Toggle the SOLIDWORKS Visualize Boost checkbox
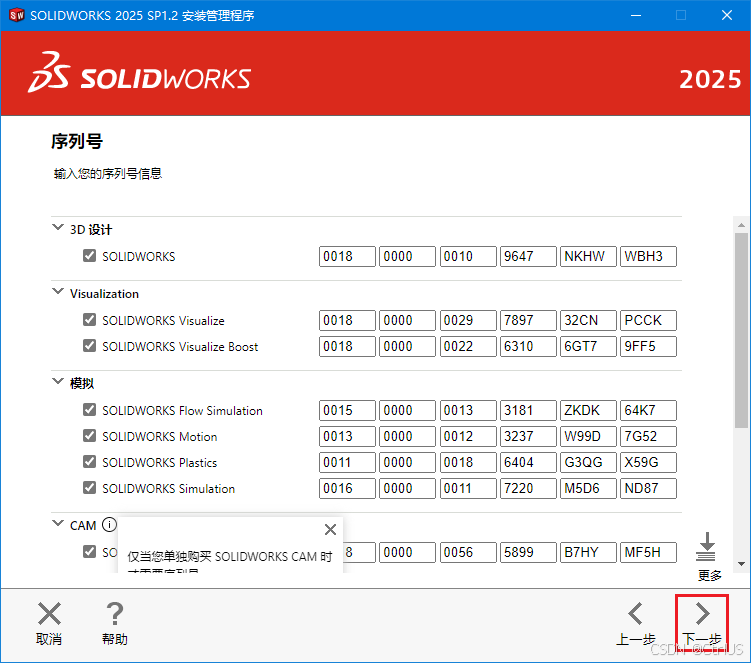 coord(90,345)
